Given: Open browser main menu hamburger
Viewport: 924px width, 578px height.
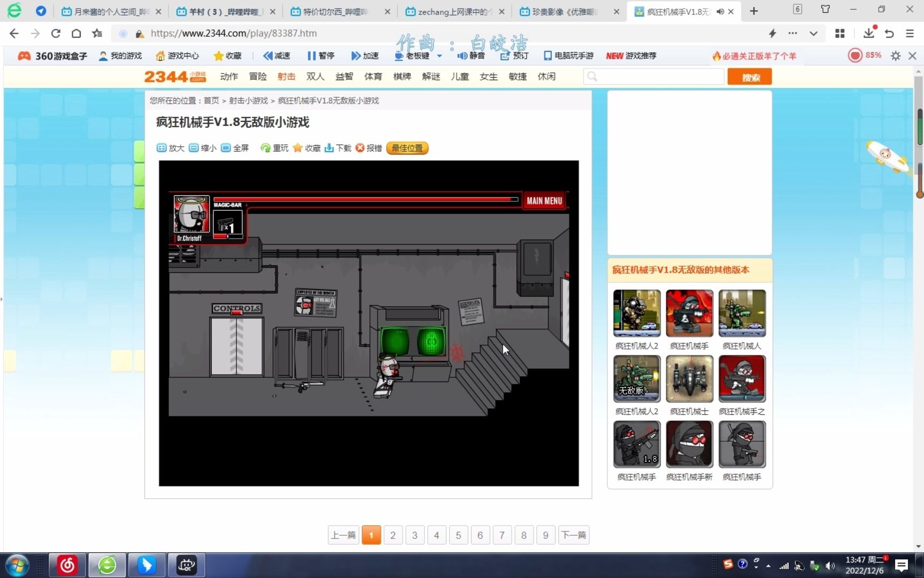Looking at the screenshot, I should (x=910, y=33).
